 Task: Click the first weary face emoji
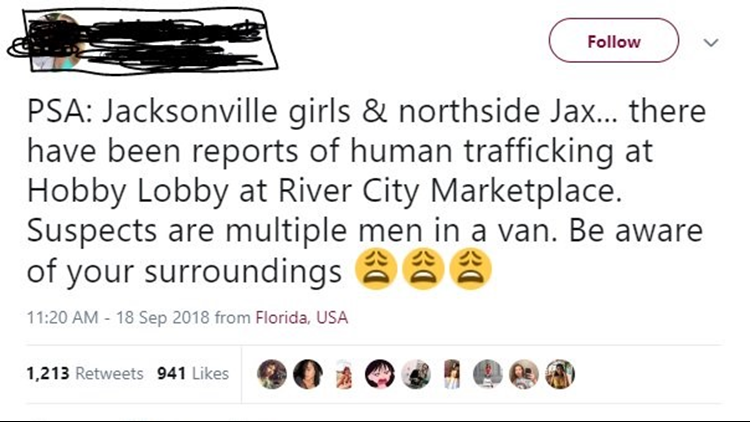[x=376, y=269]
